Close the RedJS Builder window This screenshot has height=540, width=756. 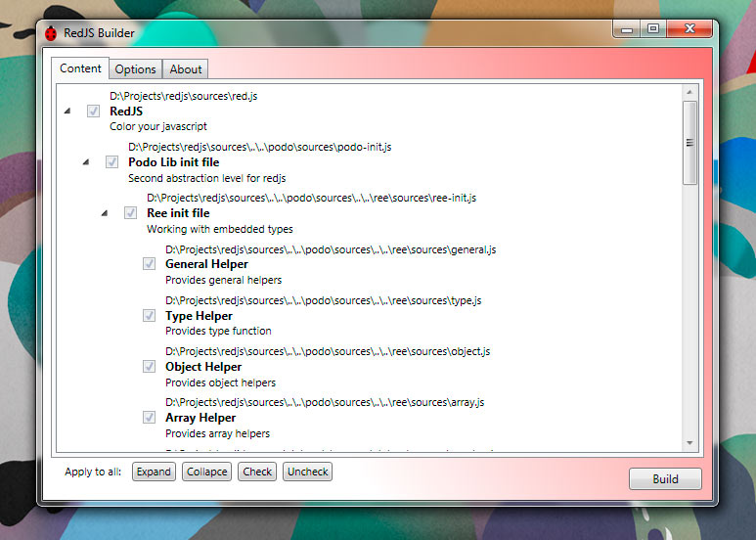(689, 29)
